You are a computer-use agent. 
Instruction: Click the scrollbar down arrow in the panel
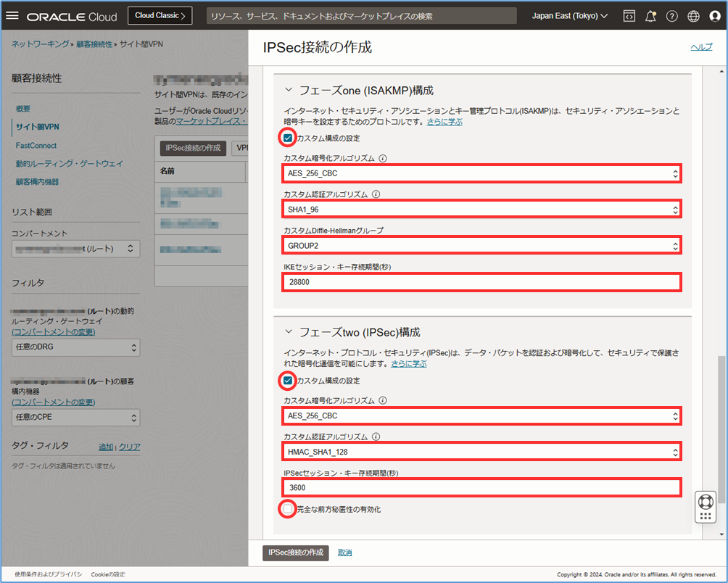pos(721,534)
